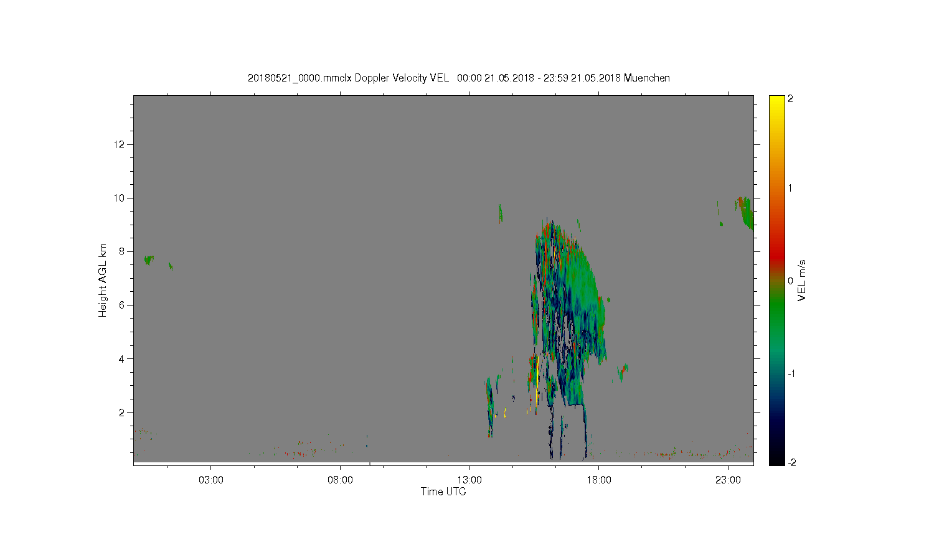Click the 13:00 time tick label
The width and height of the screenshot is (934, 560).
click(469, 480)
